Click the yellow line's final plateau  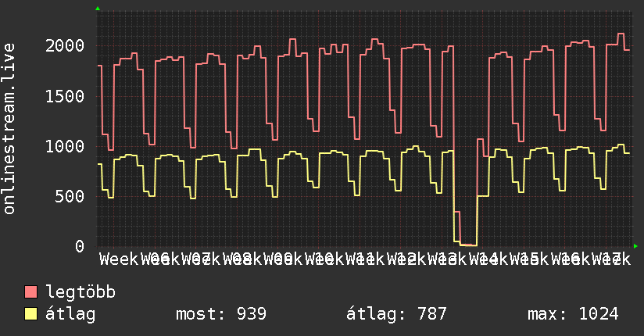[627, 153]
